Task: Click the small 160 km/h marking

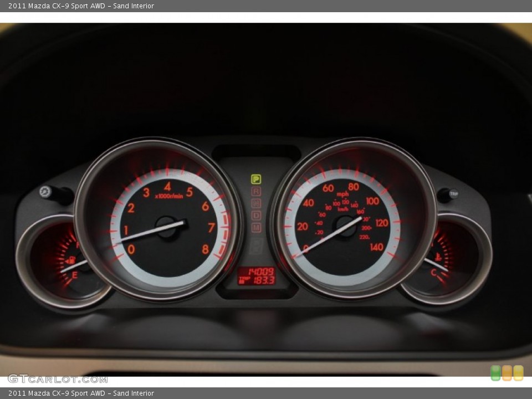Action: [x=360, y=212]
